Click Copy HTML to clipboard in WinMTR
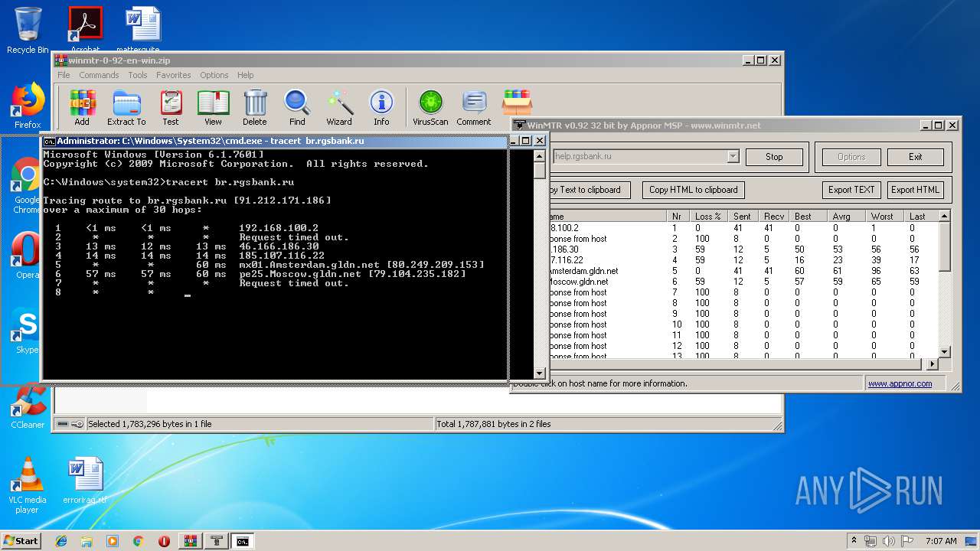 point(693,190)
